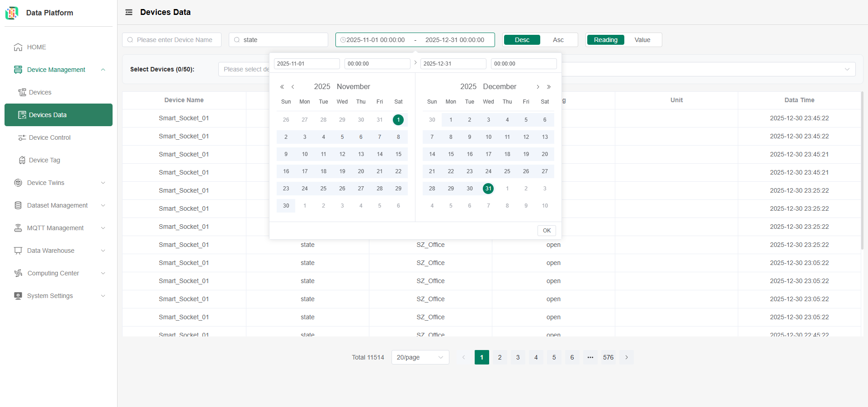Open Device Control menu item
The width and height of the screenshot is (868, 407).
tap(50, 137)
